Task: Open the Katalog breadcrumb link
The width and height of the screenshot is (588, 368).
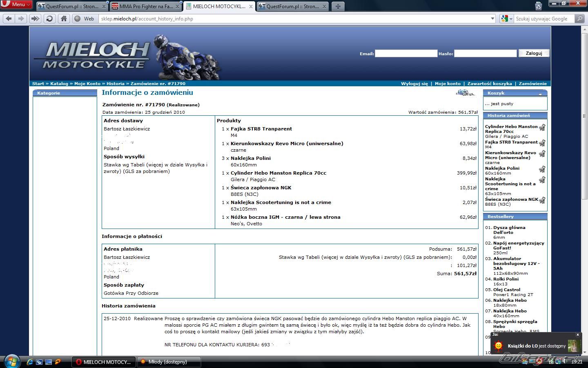Action: [59, 83]
